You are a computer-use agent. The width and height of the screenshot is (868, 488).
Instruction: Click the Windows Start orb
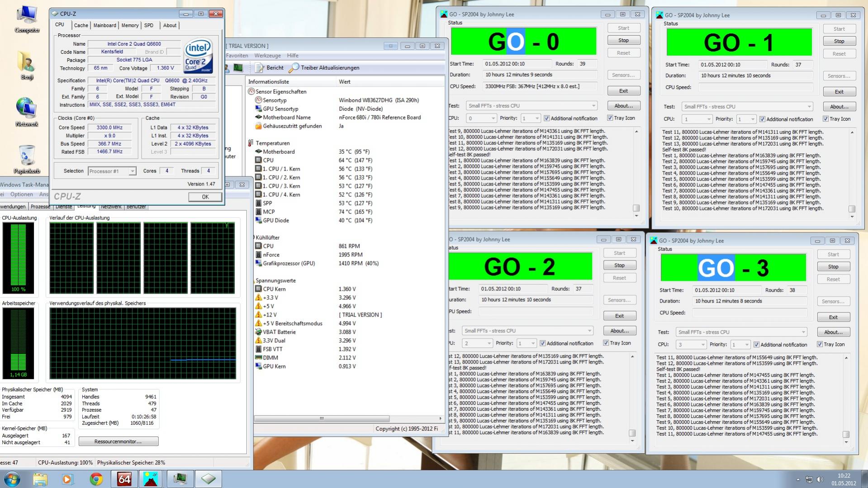click(12, 479)
